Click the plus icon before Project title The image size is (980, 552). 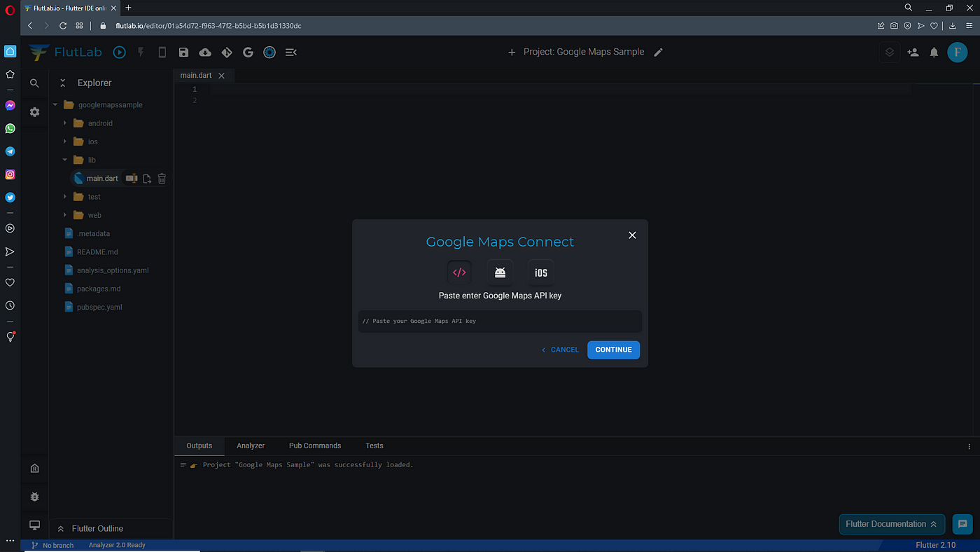tap(512, 52)
